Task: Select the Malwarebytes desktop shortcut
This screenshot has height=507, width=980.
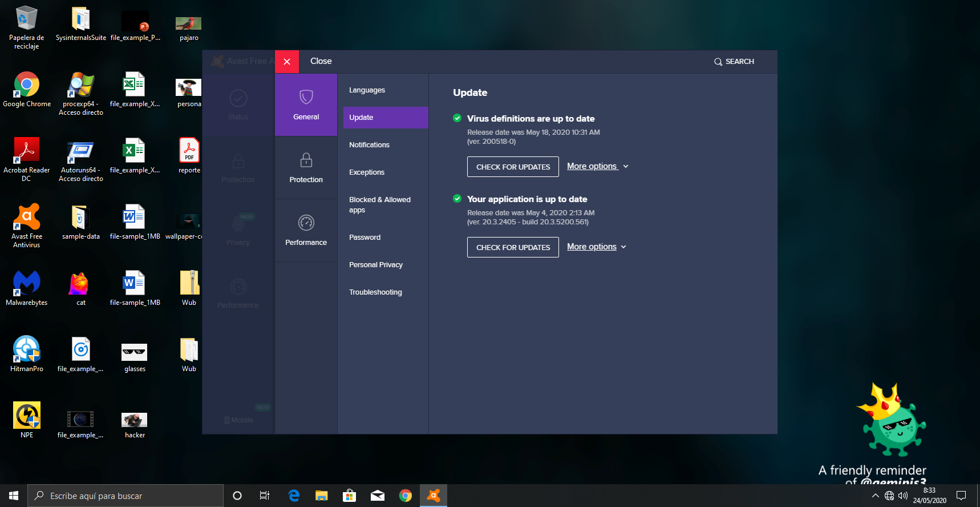Action: 27,289
